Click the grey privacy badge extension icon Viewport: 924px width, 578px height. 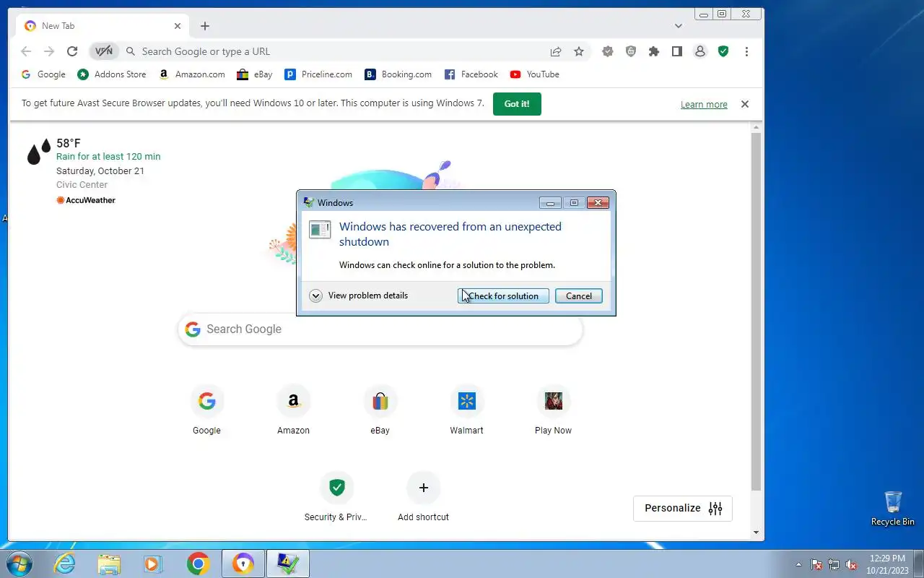[608, 51]
